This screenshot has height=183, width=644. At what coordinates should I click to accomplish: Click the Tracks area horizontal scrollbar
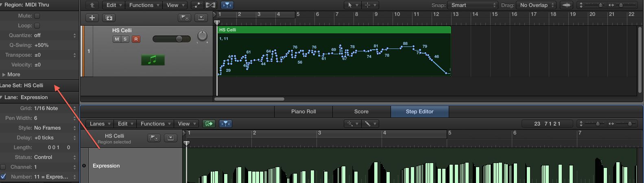tap(249, 99)
